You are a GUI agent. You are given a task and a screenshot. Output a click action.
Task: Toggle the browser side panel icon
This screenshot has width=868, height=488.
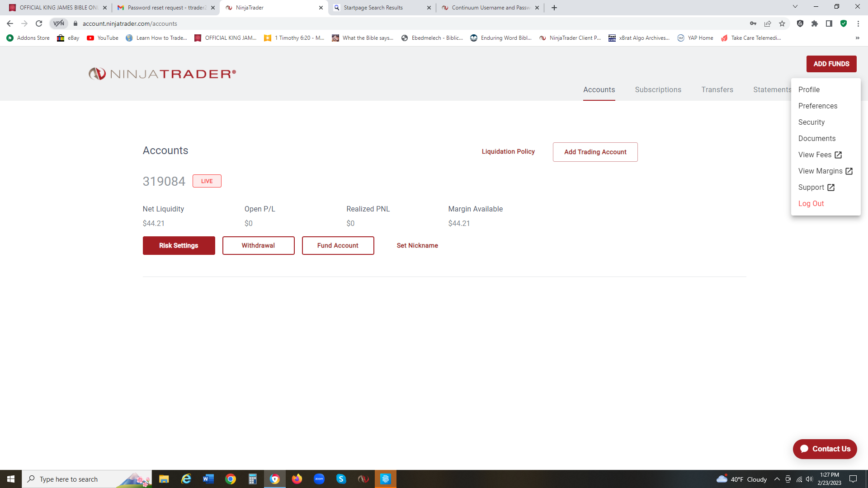(829, 23)
